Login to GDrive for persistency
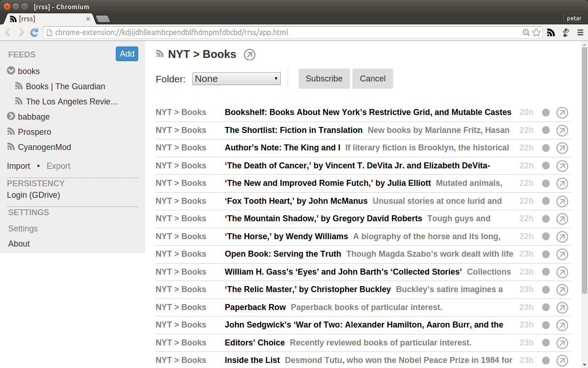588x368 pixels. coord(34,195)
